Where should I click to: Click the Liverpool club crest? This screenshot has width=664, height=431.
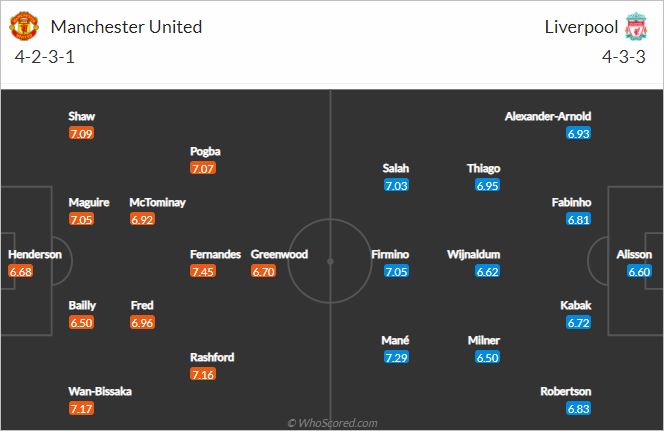[x=636, y=26]
